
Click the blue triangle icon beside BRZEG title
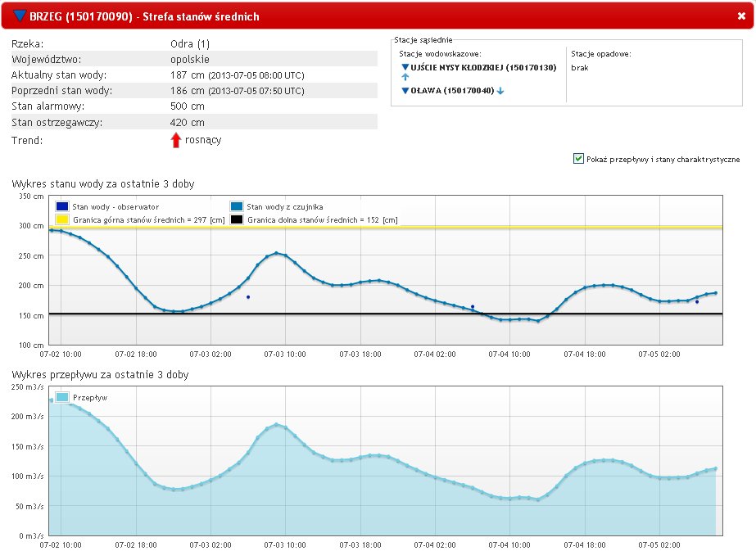(20, 15)
